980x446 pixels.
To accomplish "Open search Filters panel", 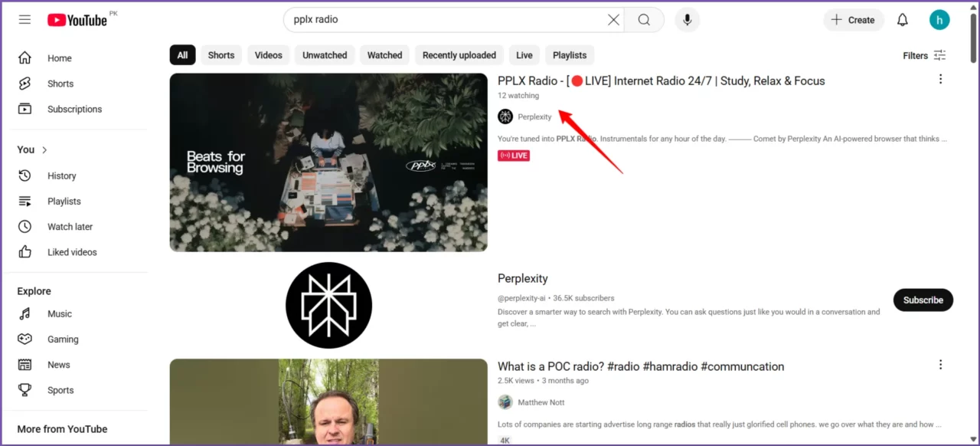I will (x=923, y=55).
